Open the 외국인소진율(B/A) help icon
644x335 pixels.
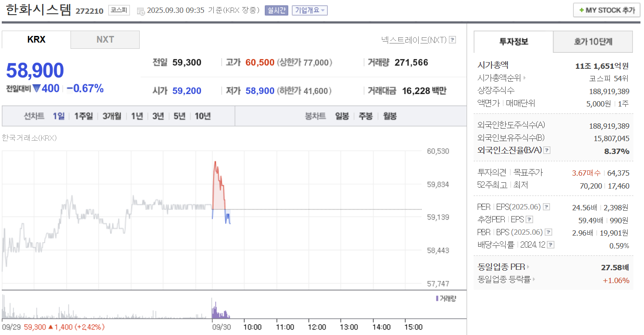tap(546, 150)
